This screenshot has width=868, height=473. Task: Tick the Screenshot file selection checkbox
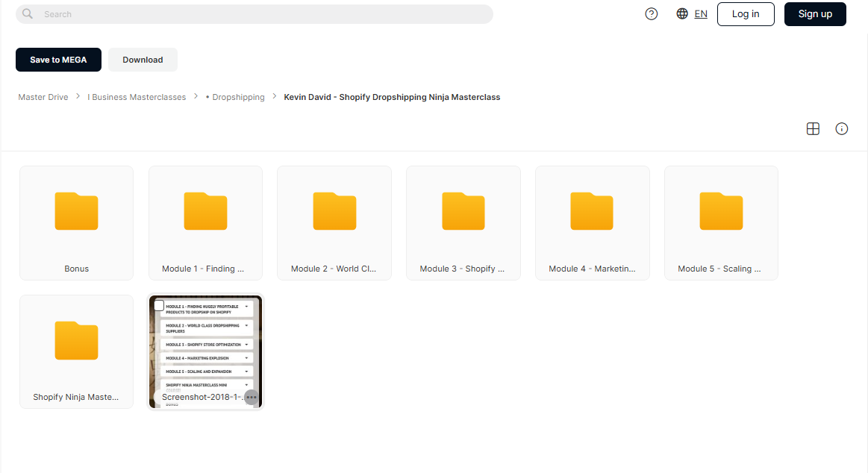point(160,305)
